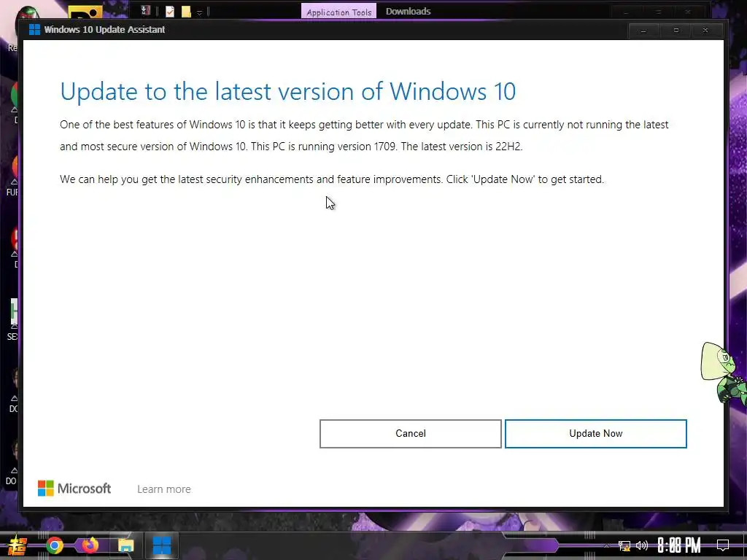Screen dimensions: 747x560
Task: Show hidden system tray icons
Action: point(606,545)
